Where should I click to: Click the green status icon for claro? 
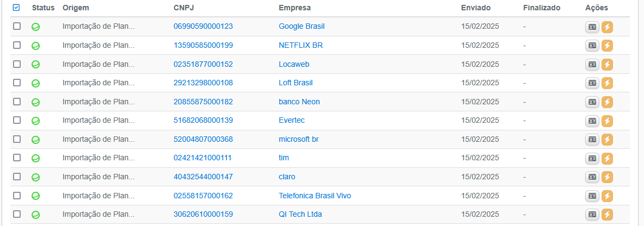(x=36, y=177)
